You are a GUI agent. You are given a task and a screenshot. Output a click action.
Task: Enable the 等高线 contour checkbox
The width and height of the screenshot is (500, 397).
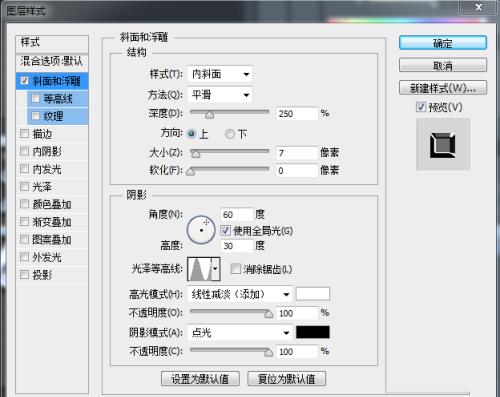click(x=36, y=98)
